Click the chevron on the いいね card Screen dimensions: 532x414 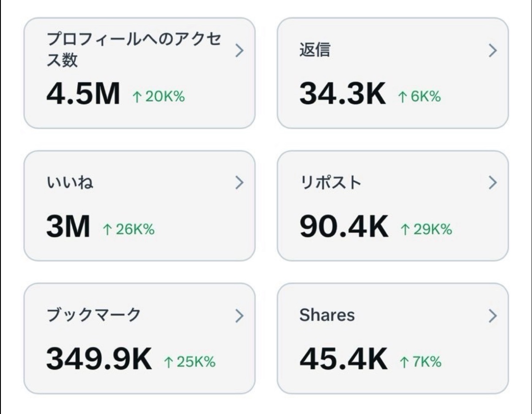coord(239,183)
